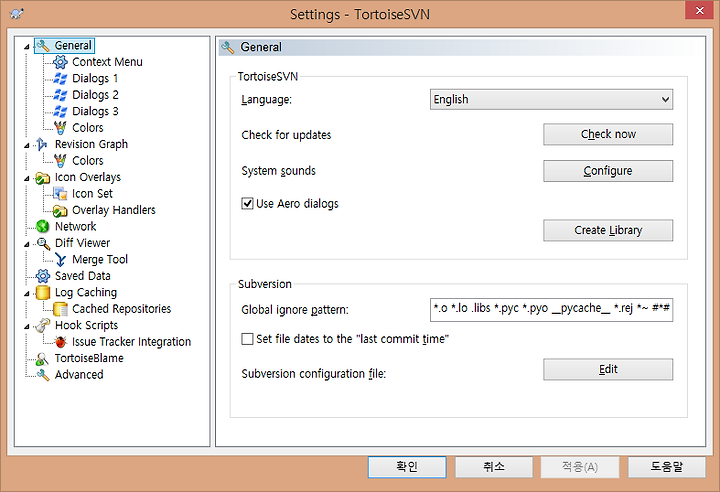This screenshot has width=720, height=492.
Task: Click the Configure system sounds button
Action: (x=608, y=171)
